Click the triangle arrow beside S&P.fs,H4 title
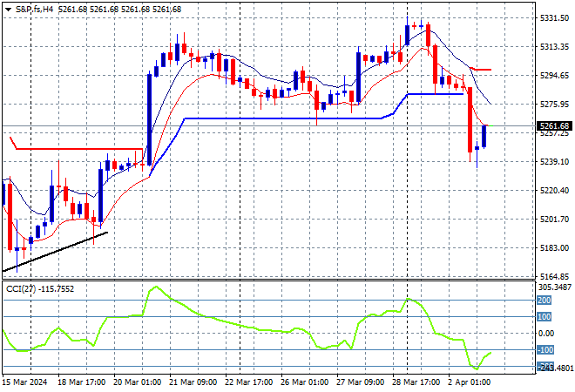Image resolution: width=575 pixels, height=392 pixels. [x=8, y=9]
